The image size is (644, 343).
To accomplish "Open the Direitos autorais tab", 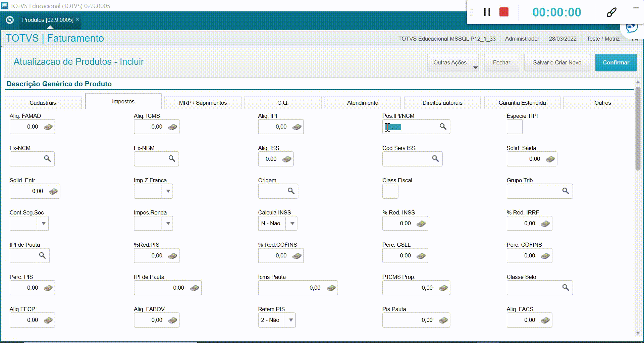I will coord(442,103).
